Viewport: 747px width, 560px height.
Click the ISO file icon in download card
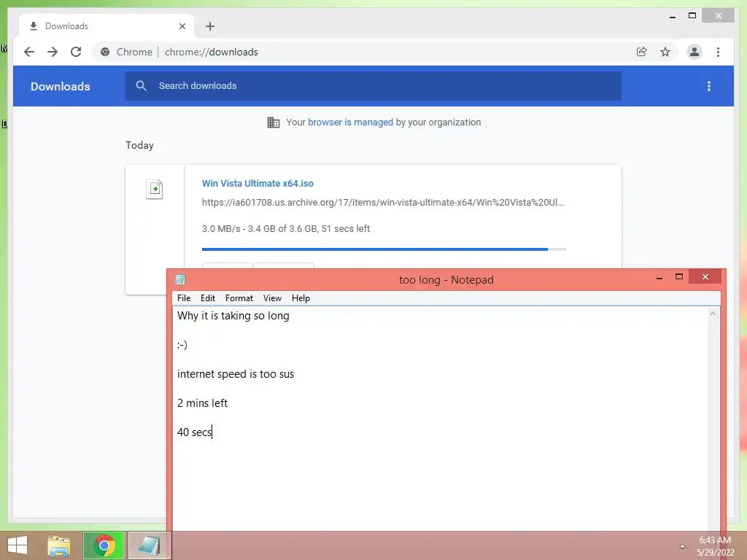[x=155, y=189]
